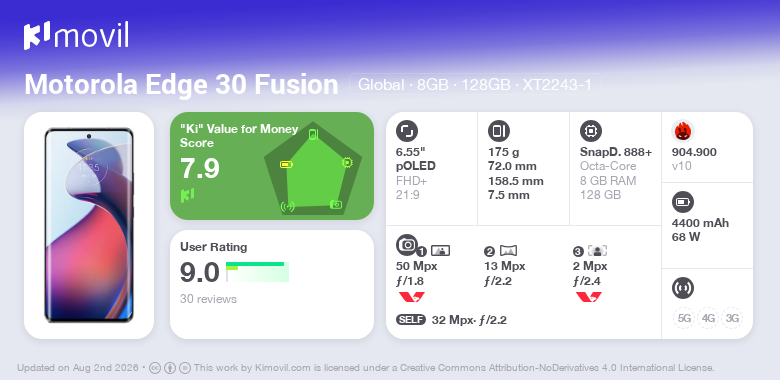
Task: Click the Motorola Edge 30 Fusion phone image
Action: pyautogui.click(x=89, y=225)
